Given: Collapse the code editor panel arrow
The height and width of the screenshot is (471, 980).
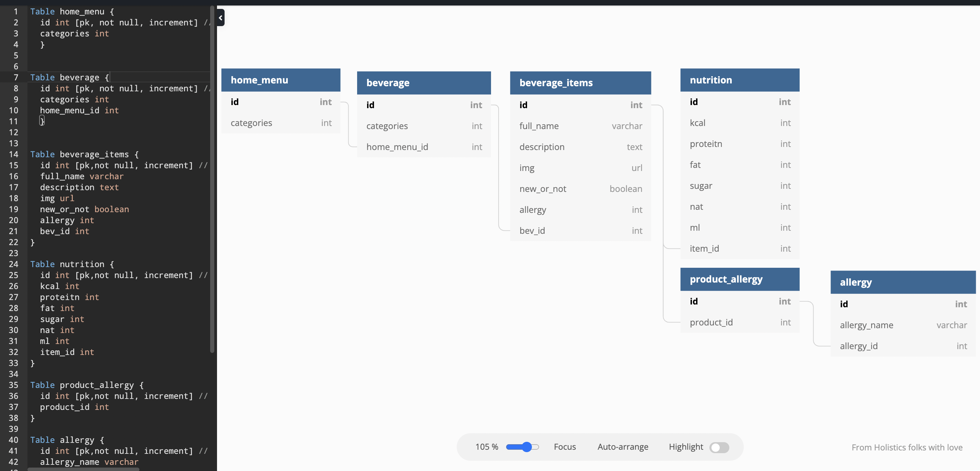Looking at the screenshot, I should click(221, 18).
